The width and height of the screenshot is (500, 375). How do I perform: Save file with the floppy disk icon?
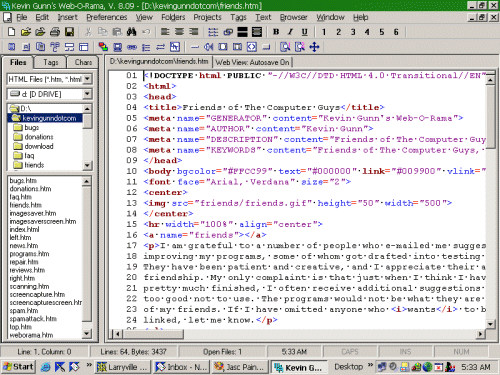pyautogui.click(x=69, y=32)
